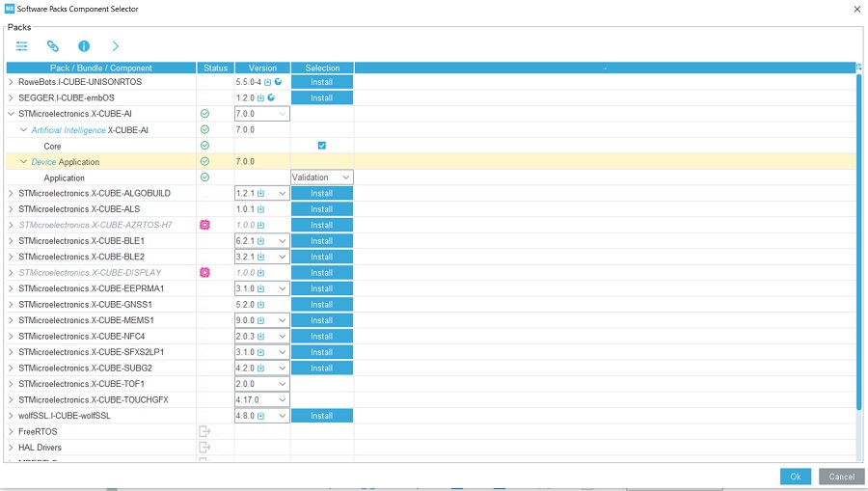Open the Application Validation dropdown
This screenshot has height=491, width=868.
coord(321,177)
